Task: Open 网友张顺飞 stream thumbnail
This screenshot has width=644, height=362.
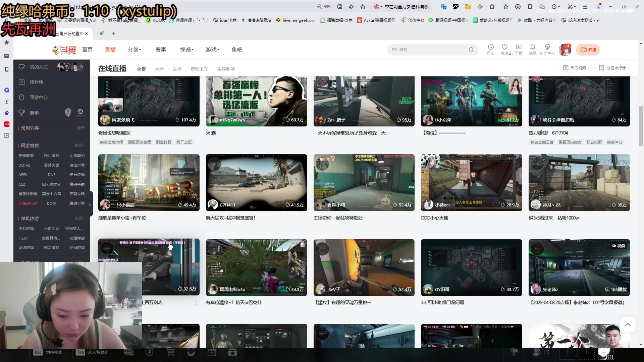Action: tap(149, 101)
